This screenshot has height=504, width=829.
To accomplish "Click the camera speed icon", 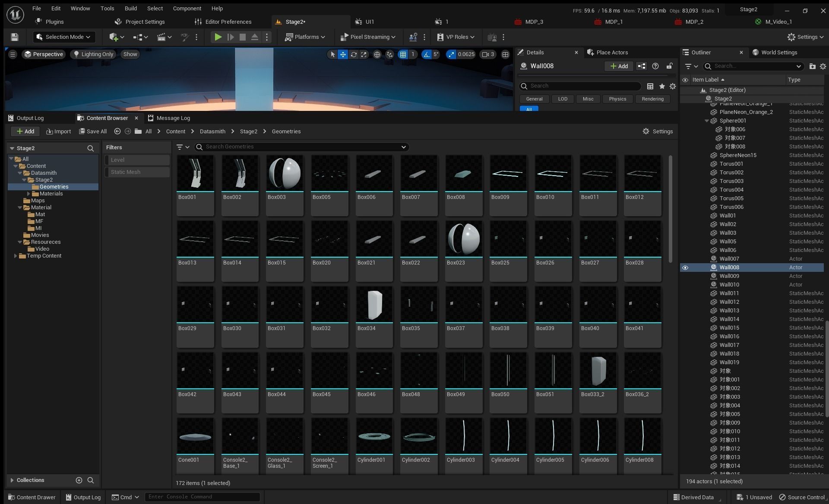I will [486, 54].
